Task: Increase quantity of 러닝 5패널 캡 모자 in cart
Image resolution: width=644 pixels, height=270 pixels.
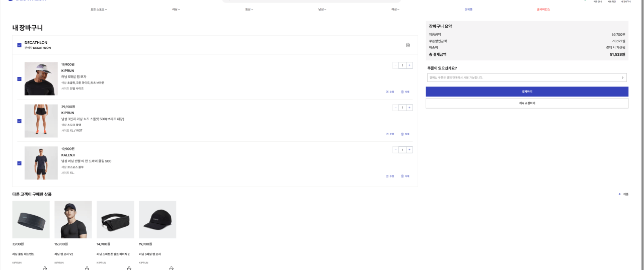Action: (410, 65)
